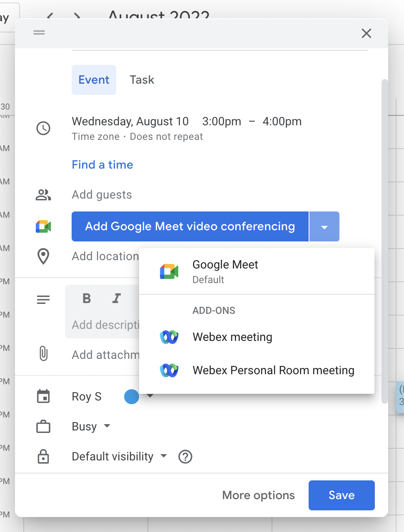The width and height of the screenshot is (404, 532).
Task: Open date Wednesday, August 10
Action: (130, 122)
